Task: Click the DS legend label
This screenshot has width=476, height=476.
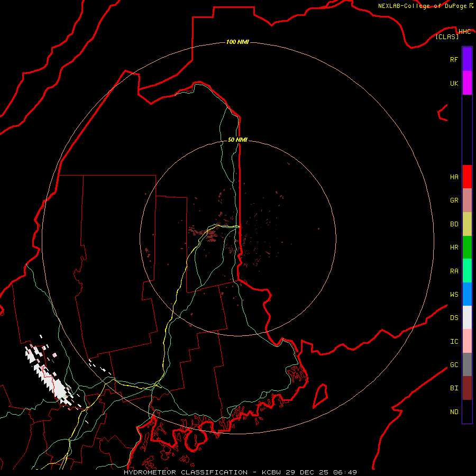Action: [x=454, y=317]
